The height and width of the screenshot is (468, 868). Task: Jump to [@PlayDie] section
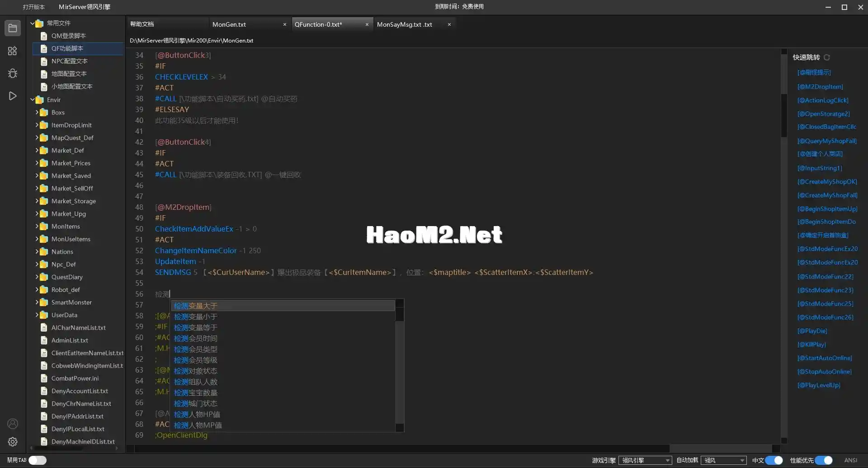click(812, 331)
